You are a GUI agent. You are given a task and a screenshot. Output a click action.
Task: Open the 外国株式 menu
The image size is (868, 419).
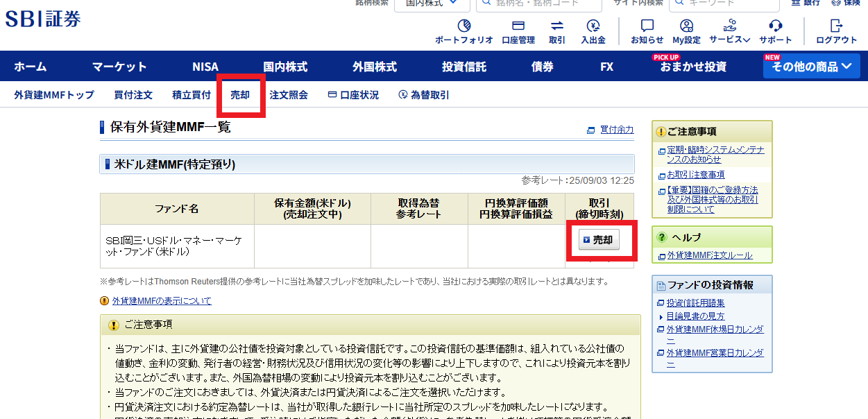point(375,67)
